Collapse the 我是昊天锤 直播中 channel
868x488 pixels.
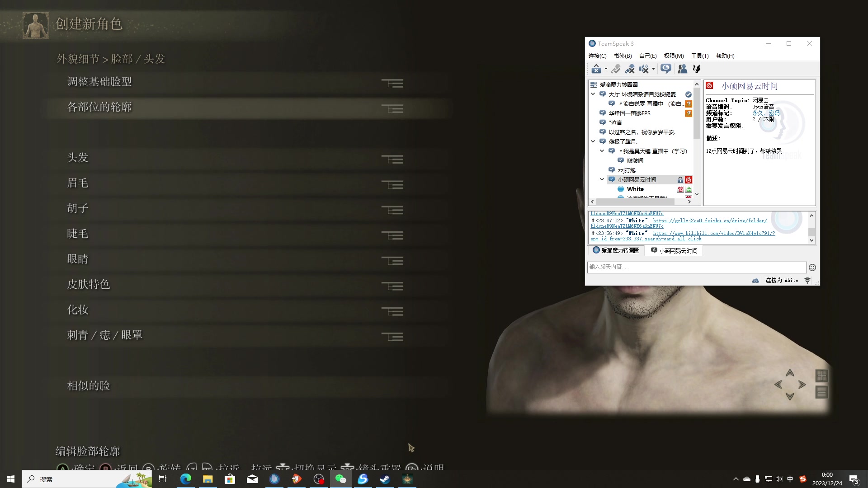pos(602,151)
